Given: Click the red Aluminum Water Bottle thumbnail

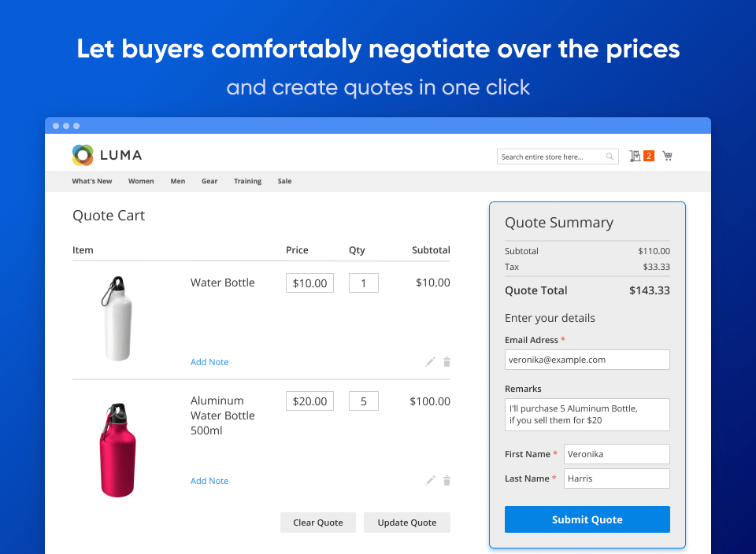Looking at the screenshot, I should (117, 450).
